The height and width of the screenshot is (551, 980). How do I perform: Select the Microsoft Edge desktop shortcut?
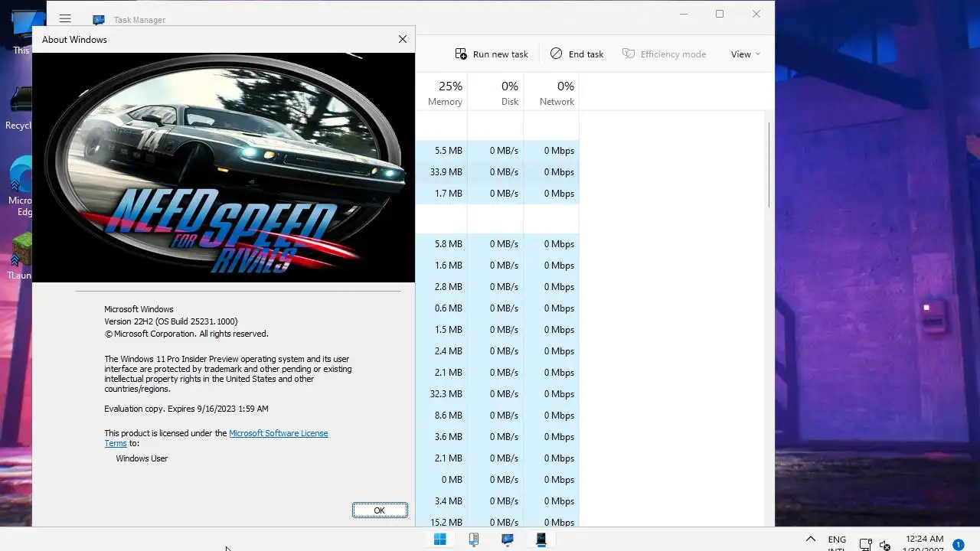pos(20,186)
